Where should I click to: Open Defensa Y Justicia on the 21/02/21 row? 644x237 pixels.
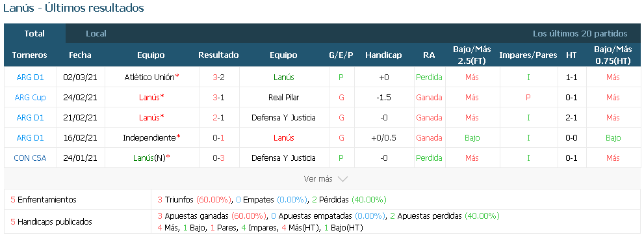coord(283,117)
